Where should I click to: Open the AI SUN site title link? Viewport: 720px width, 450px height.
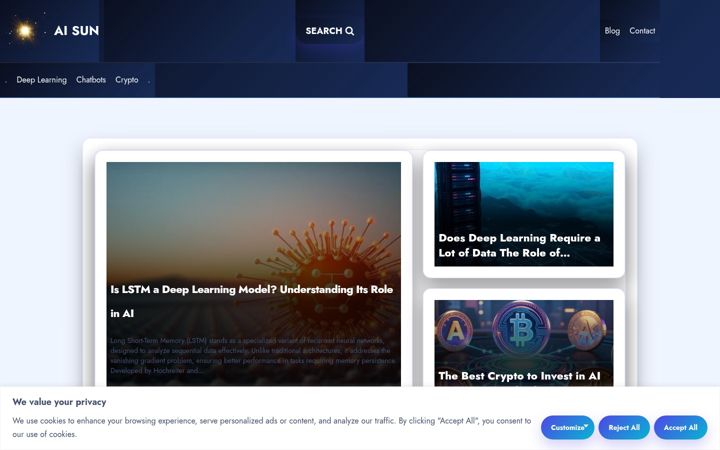coord(76,31)
